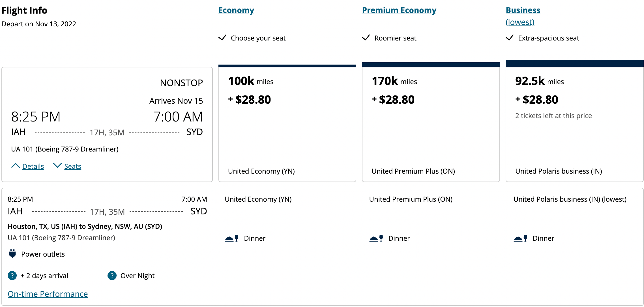Open the On-time Performance link
The image size is (644, 307).
point(48,294)
